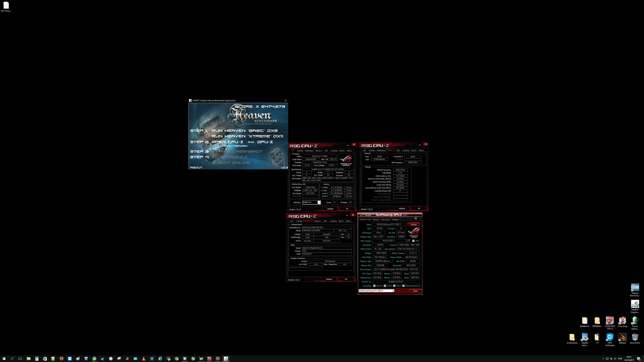The height and width of the screenshot is (362, 644).
Task: Select the Screenshots folder on desktop
Action: click(x=572, y=339)
